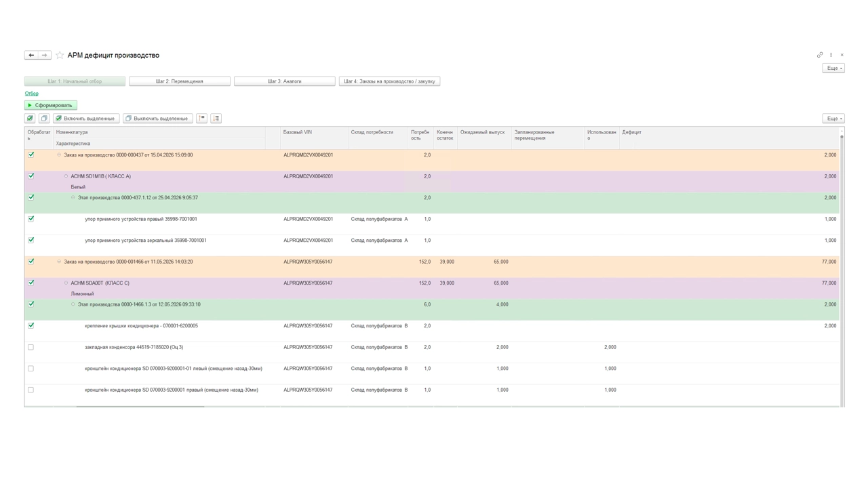Check all rows with the green checkmarks icon
The width and height of the screenshot is (868, 488).
(x=30, y=119)
